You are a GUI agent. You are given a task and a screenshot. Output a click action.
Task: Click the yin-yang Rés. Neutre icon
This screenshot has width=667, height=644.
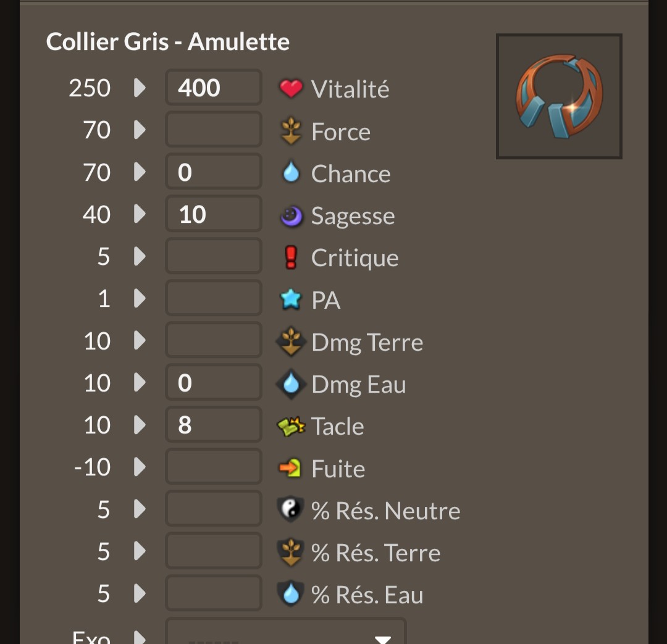(x=290, y=509)
